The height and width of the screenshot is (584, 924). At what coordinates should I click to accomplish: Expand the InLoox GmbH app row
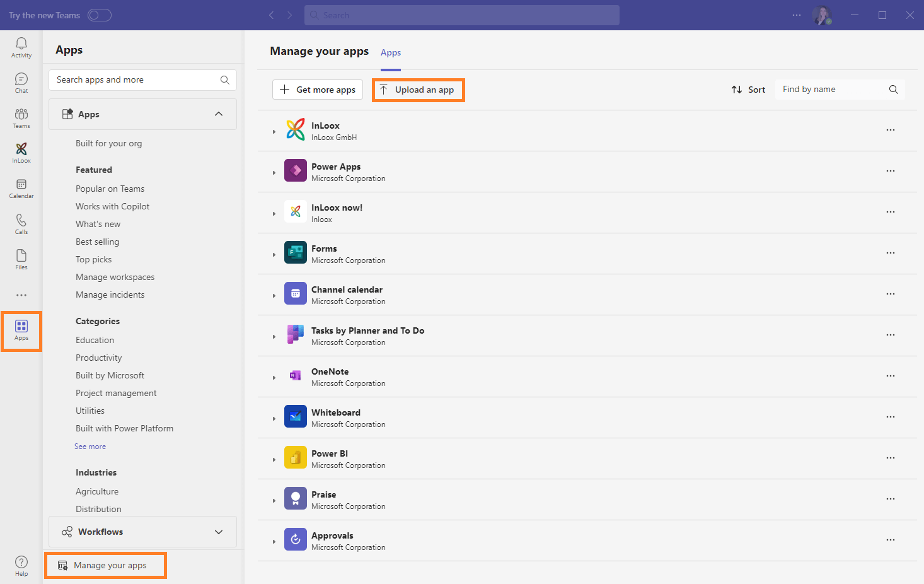point(274,132)
